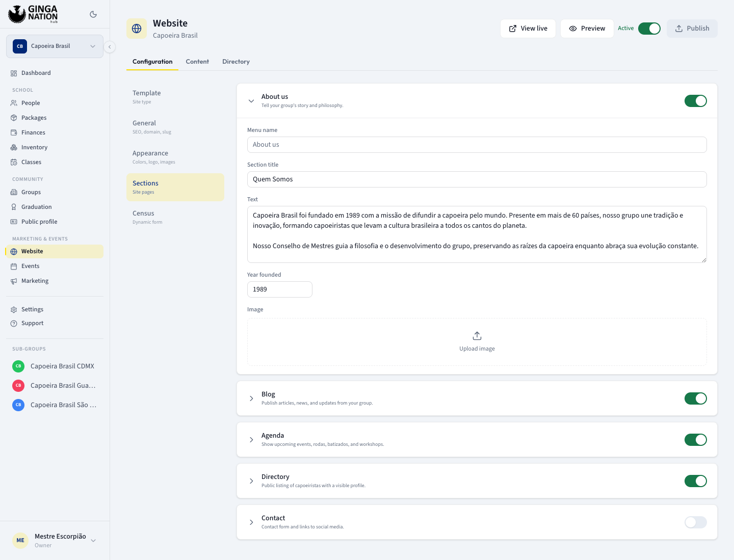Expand the Directory section chevron
Screen dimensions: 734x560
(x=251, y=481)
